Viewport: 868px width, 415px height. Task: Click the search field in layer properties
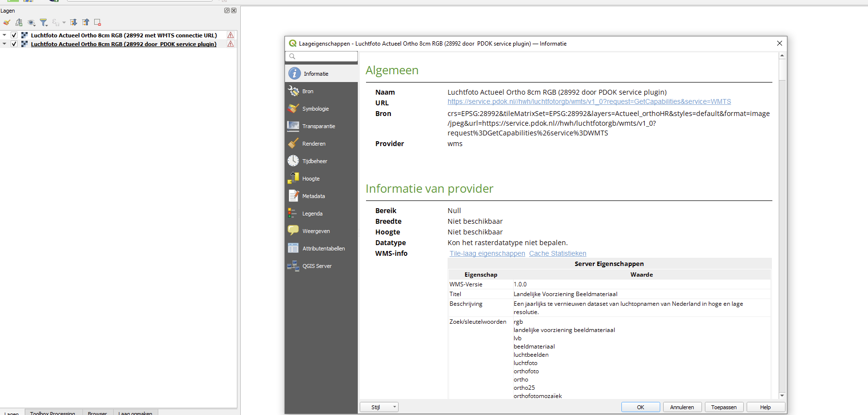tap(321, 56)
